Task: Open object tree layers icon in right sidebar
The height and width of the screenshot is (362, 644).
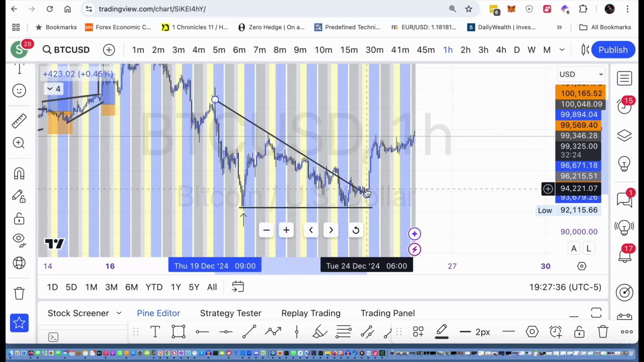Action: 624,136
